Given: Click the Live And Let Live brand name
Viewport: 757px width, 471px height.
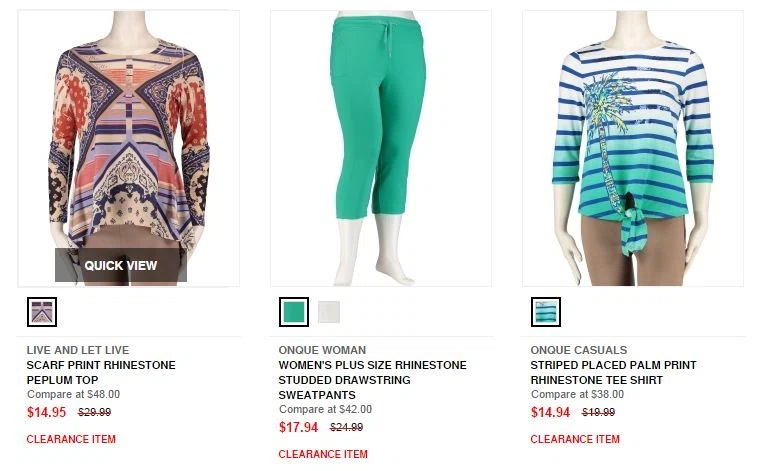Looking at the screenshot, I should (78, 350).
